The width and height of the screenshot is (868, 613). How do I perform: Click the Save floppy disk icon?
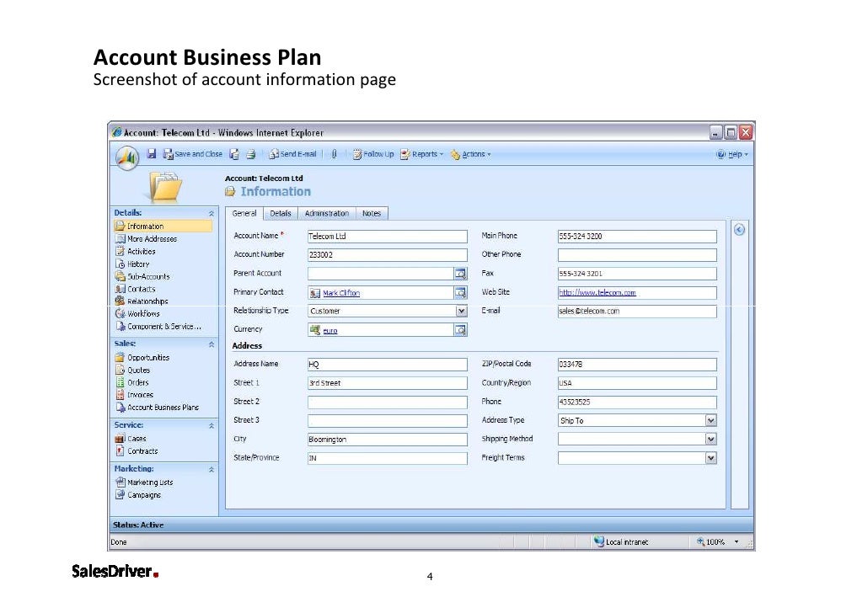point(151,154)
